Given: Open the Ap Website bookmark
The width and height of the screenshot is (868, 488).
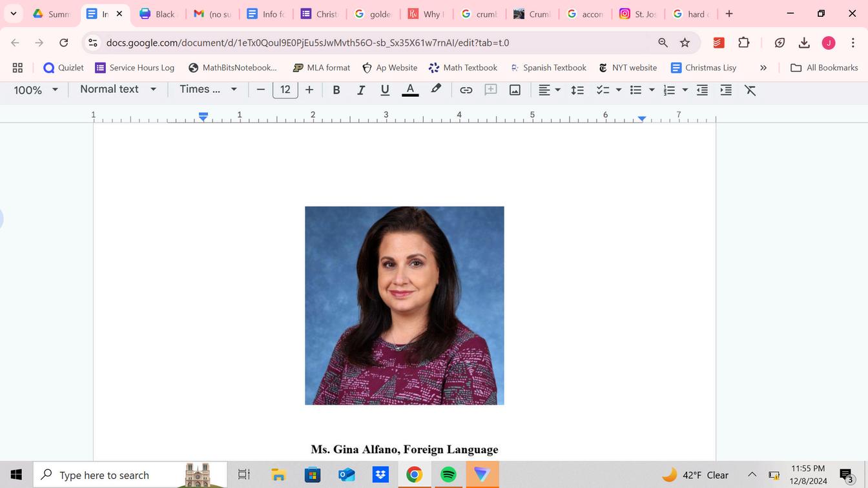Looking at the screenshot, I should pos(389,67).
